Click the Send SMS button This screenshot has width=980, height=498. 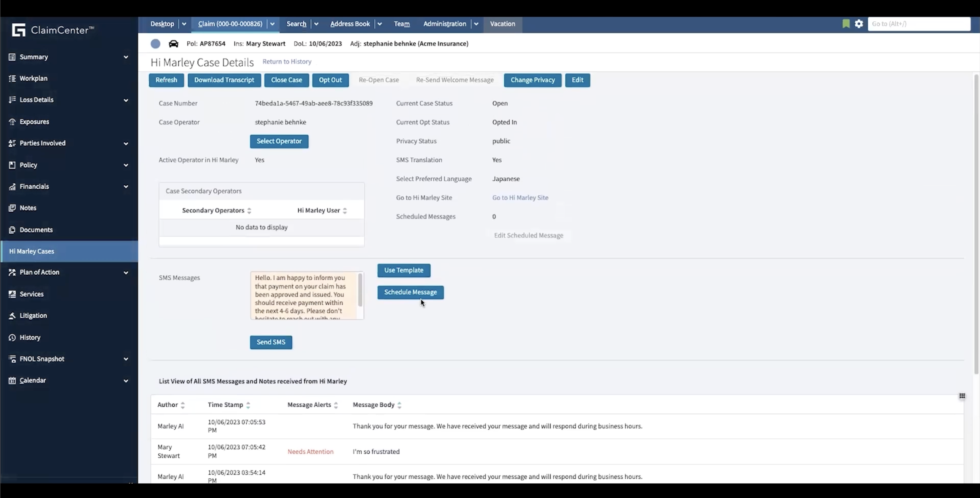271,342
